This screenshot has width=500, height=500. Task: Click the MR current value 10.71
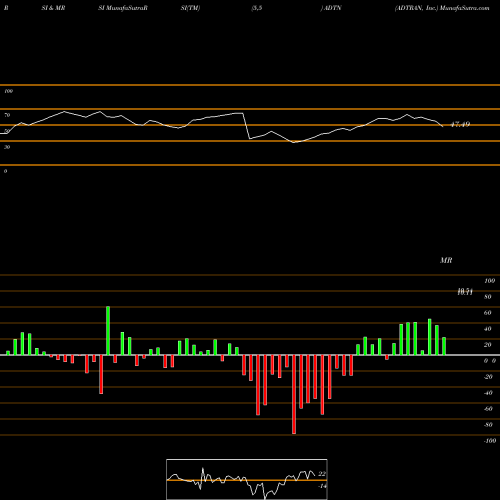click(465, 292)
